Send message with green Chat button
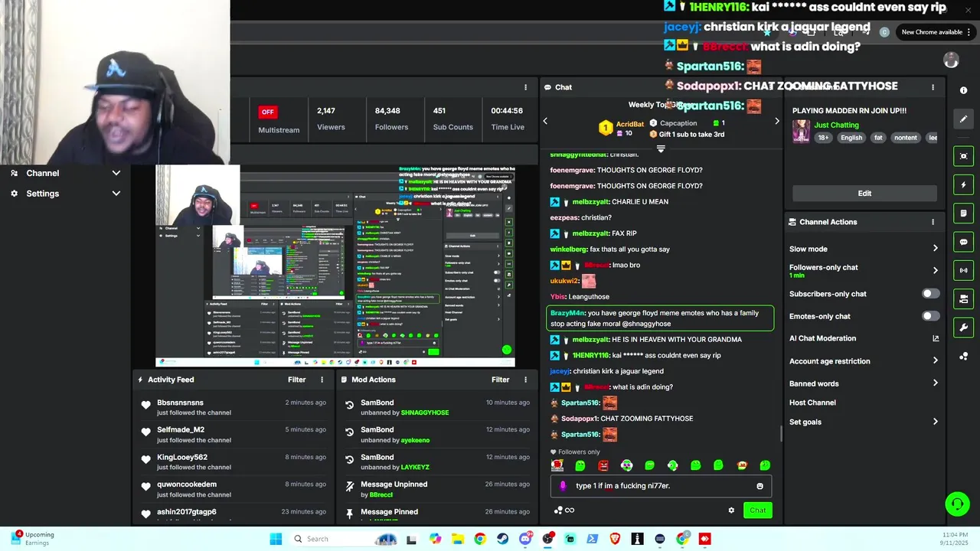This screenshot has height=551, width=980. [x=757, y=510]
